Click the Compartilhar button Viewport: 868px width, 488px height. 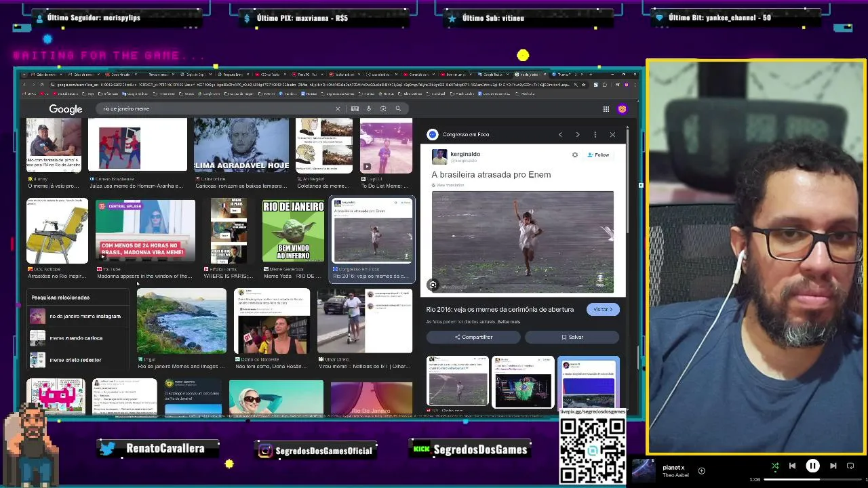pyautogui.click(x=473, y=337)
